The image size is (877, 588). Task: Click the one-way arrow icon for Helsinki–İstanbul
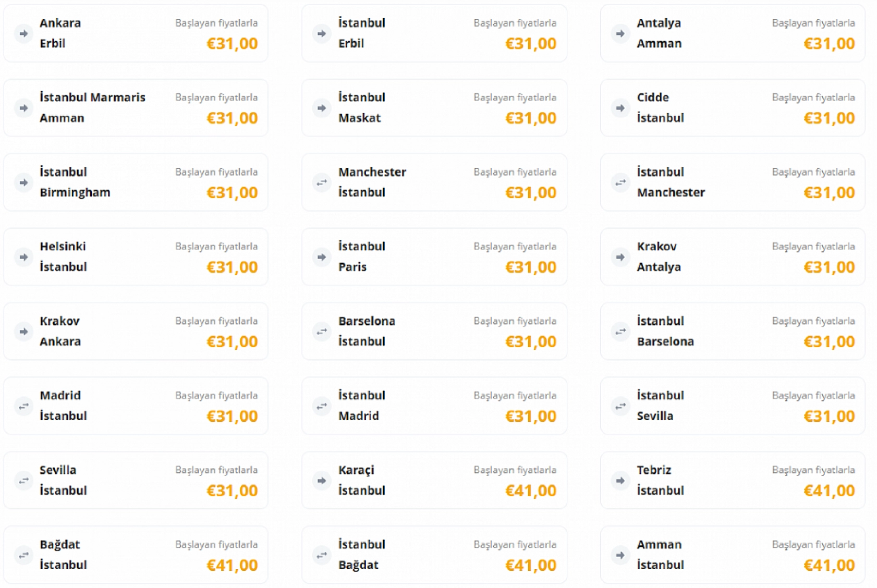click(x=23, y=257)
